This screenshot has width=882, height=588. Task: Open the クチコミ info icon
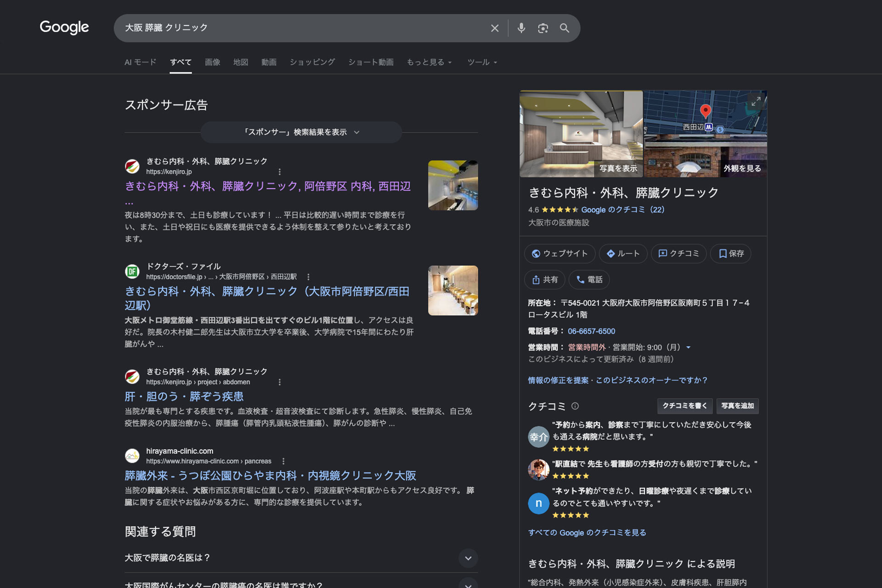point(575,406)
